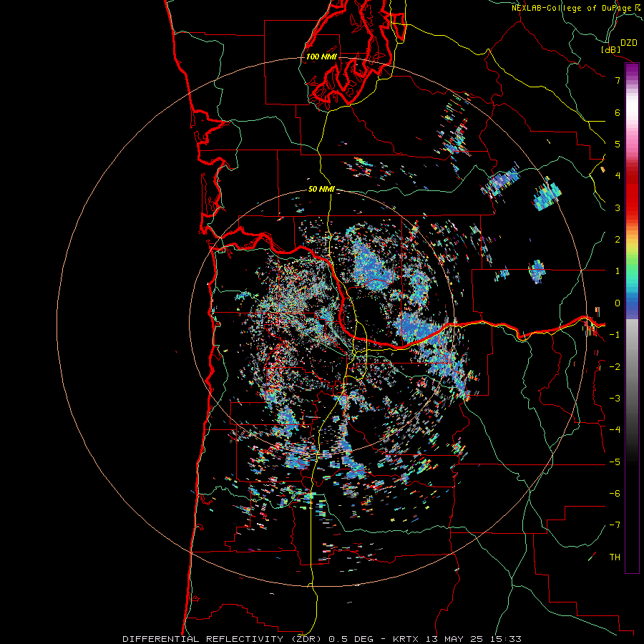This screenshot has height=644, width=644.
Task: Click the red segment of color bar
Action: pyautogui.click(x=632, y=193)
